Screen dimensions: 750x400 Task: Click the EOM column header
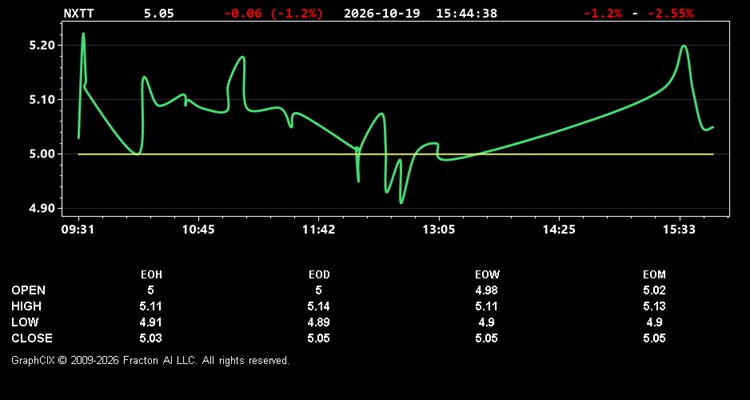(654, 275)
